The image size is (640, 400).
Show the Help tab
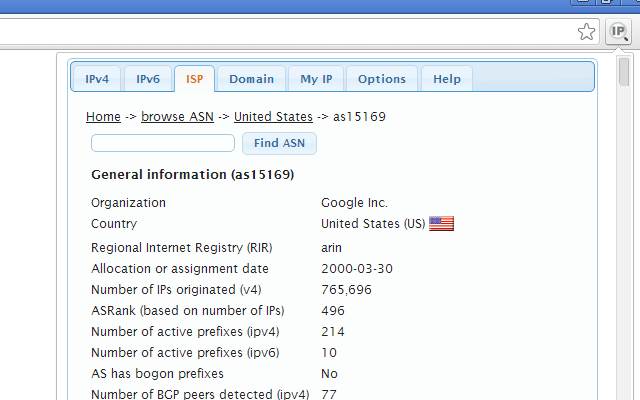click(x=447, y=79)
